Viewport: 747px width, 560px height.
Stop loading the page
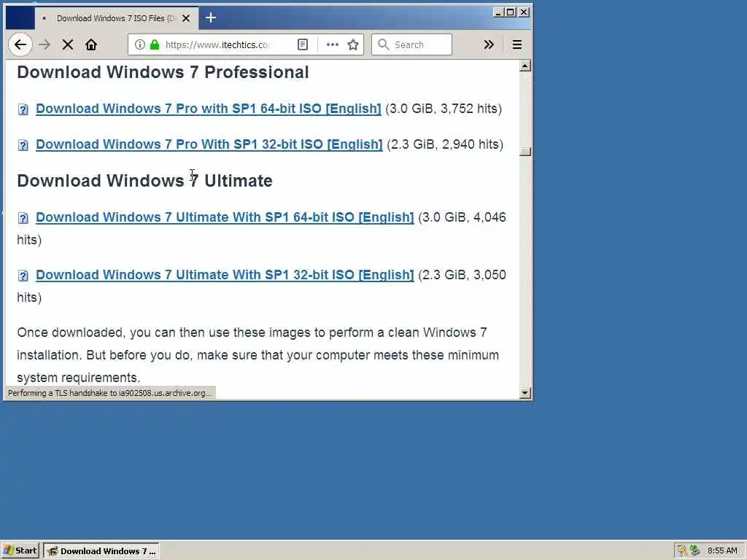click(x=68, y=44)
